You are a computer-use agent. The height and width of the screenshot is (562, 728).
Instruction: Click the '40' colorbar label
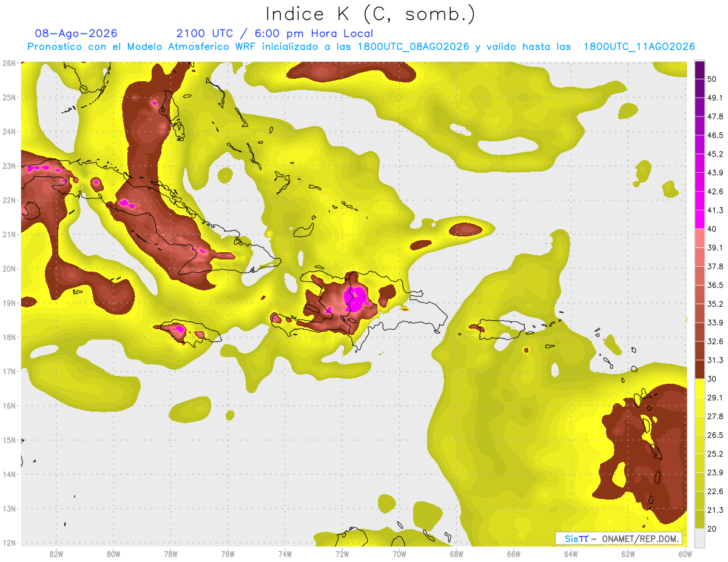(x=712, y=229)
